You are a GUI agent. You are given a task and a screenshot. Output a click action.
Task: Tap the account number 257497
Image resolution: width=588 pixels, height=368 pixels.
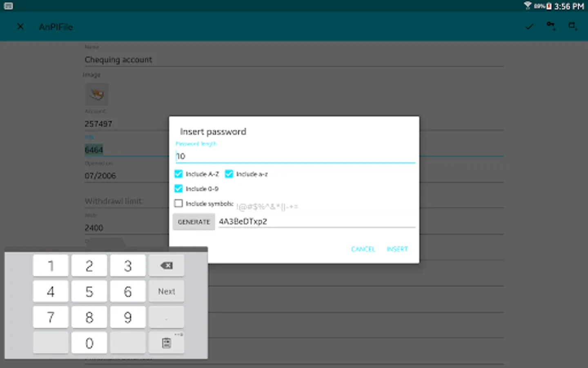98,123
